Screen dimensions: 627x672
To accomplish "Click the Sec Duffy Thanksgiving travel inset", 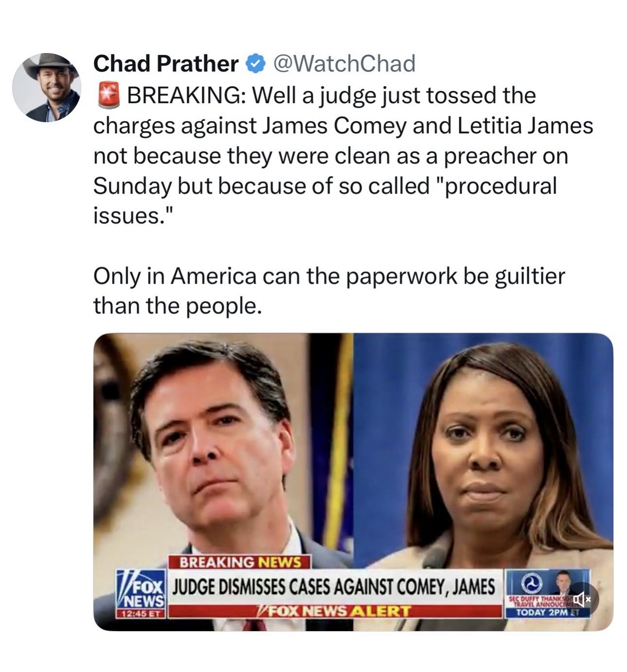I will 548,594.
